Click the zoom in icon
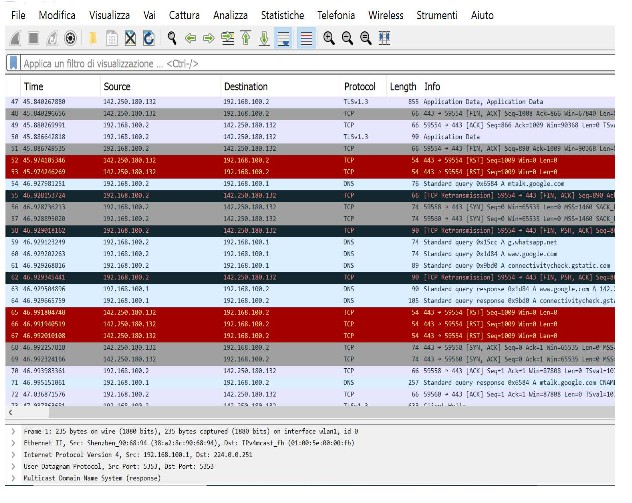 click(329, 38)
